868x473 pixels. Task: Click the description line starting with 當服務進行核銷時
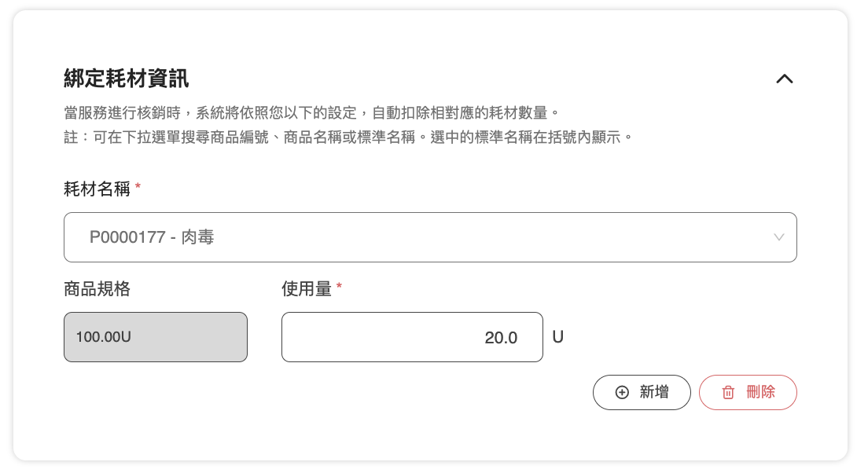pyautogui.click(x=316, y=112)
